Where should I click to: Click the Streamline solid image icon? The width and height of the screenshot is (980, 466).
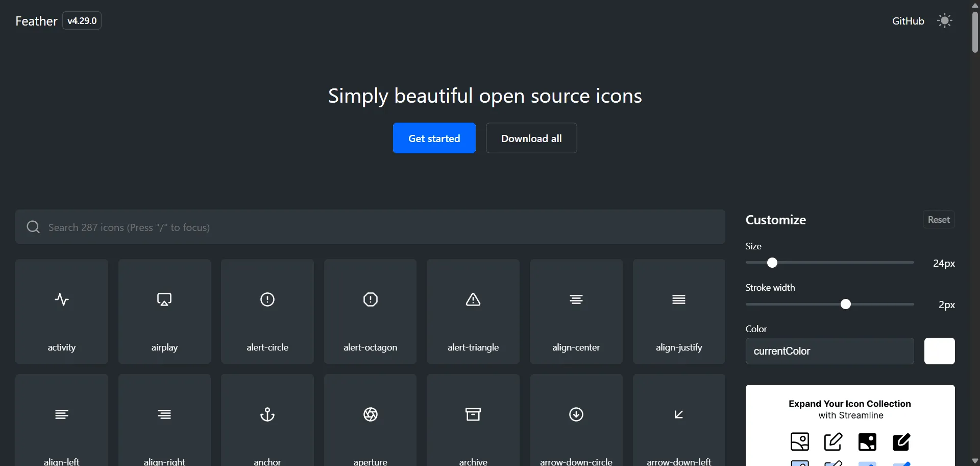[x=867, y=441]
